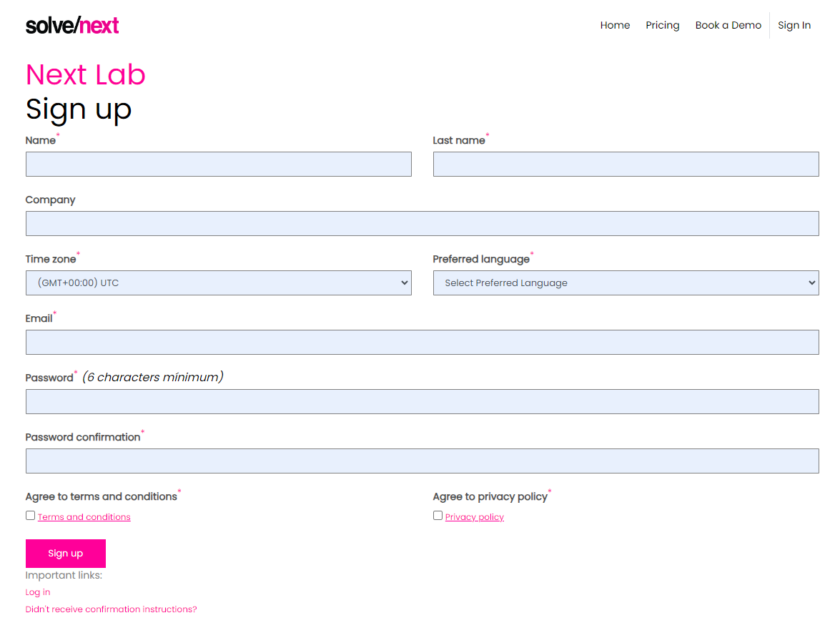840x633 pixels.
Task: Click the solve/next logo
Action: coord(71,24)
